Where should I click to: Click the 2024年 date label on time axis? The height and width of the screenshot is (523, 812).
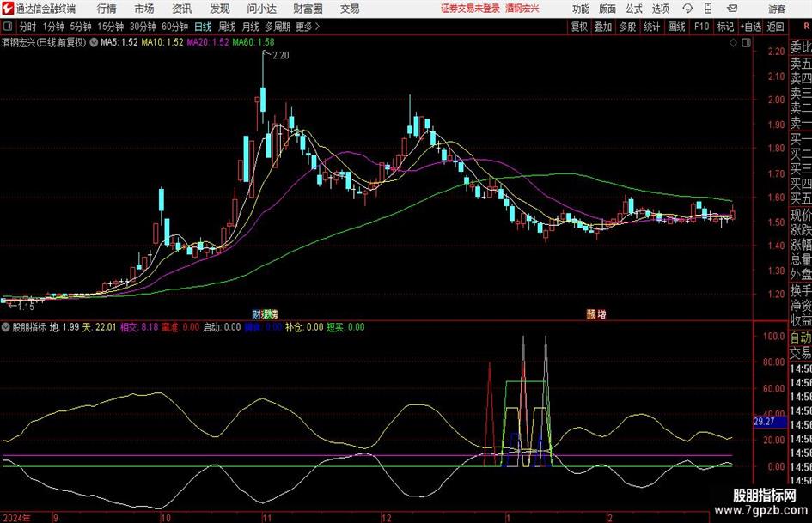pos(16,518)
